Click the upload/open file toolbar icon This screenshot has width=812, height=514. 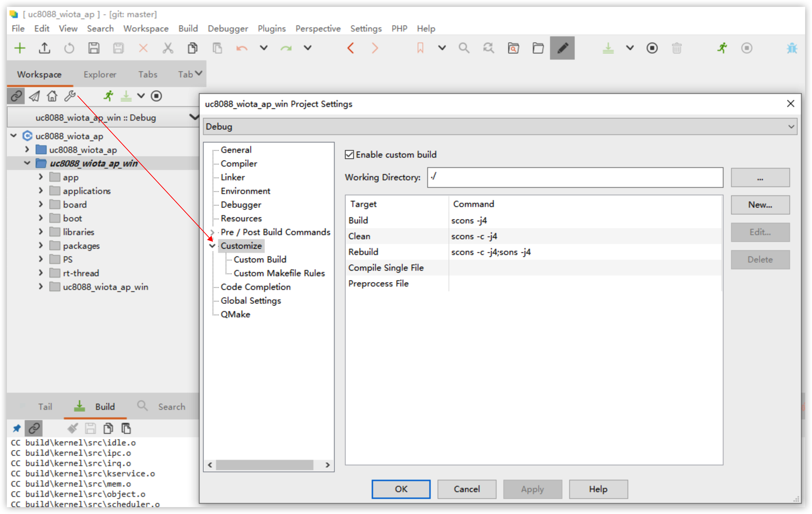tap(45, 48)
